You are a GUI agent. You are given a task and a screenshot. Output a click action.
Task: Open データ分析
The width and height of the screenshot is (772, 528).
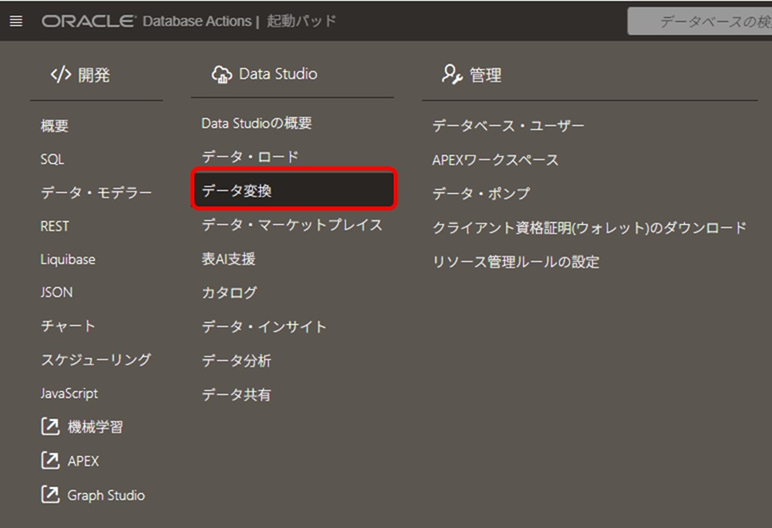coord(236,360)
